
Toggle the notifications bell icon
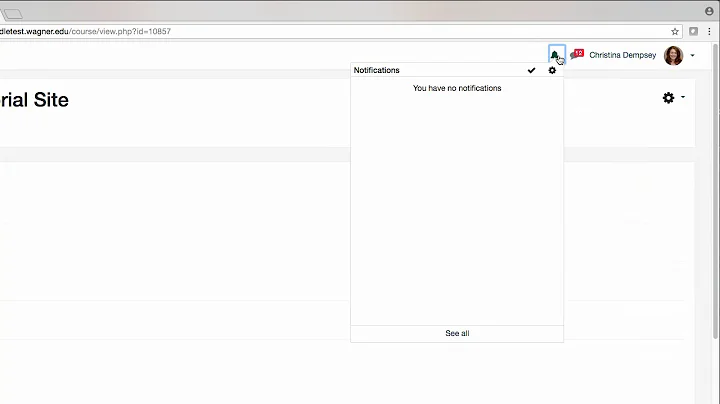[x=554, y=55]
